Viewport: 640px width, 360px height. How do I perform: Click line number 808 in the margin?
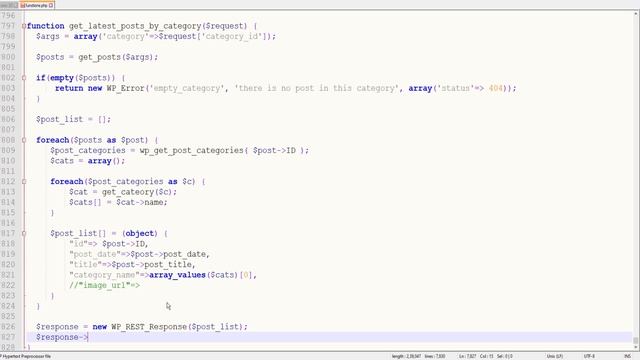(8, 140)
